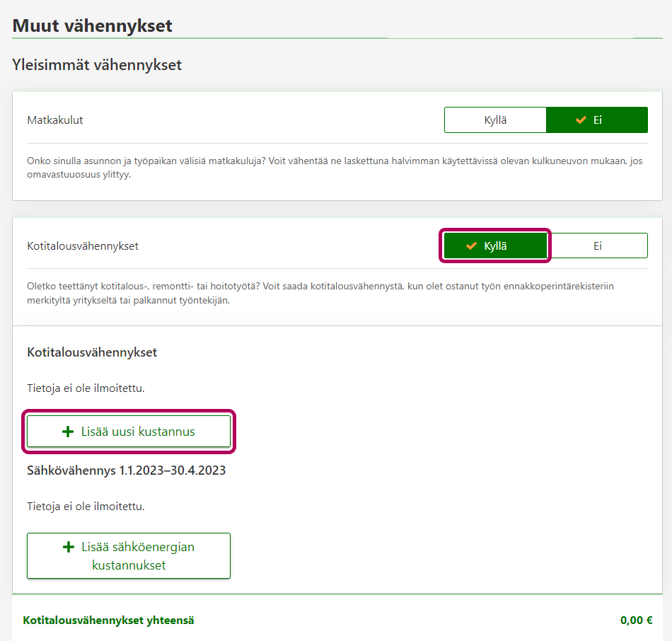
Task: Click the Yleisimmät vähennykset subheading
Action: click(x=97, y=65)
